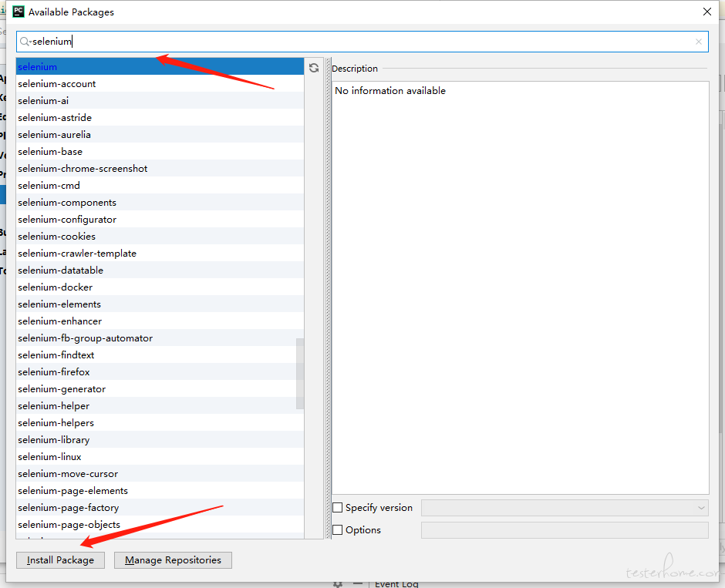Click the PyCharm logo in the title bar
The height and width of the screenshot is (588, 725).
19,12
